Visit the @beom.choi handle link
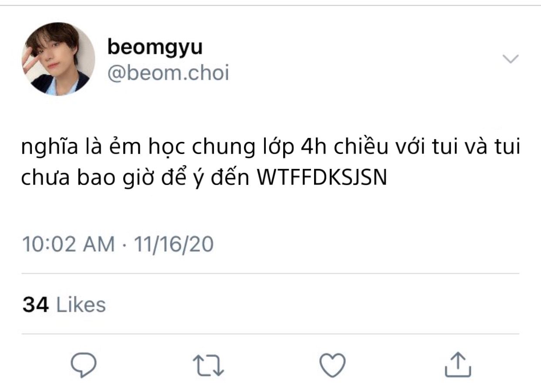Viewport: 541px width, 392px height. [x=168, y=73]
